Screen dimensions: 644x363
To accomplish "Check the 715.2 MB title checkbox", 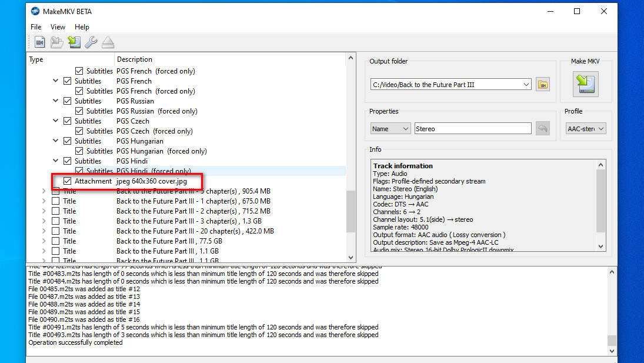I will coord(55,211).
